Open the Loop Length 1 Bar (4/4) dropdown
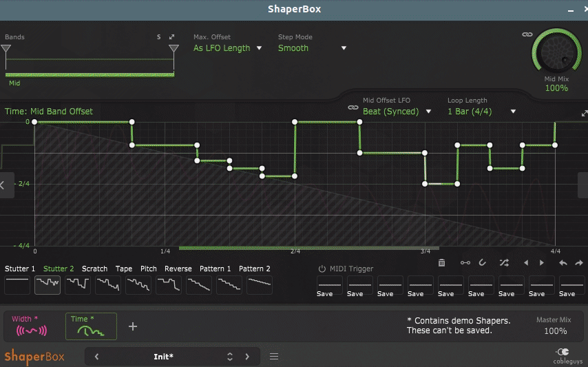 click(482, 112)
